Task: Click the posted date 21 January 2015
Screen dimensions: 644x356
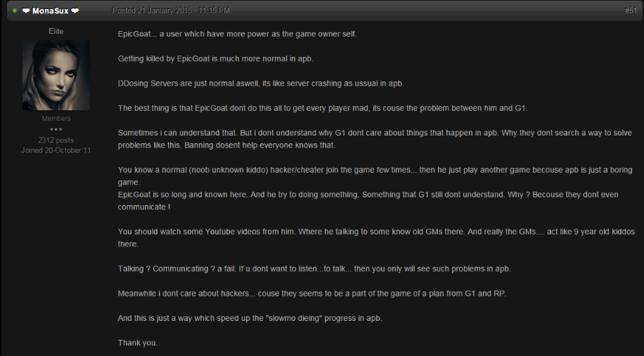Action: [x=171, y=11]
